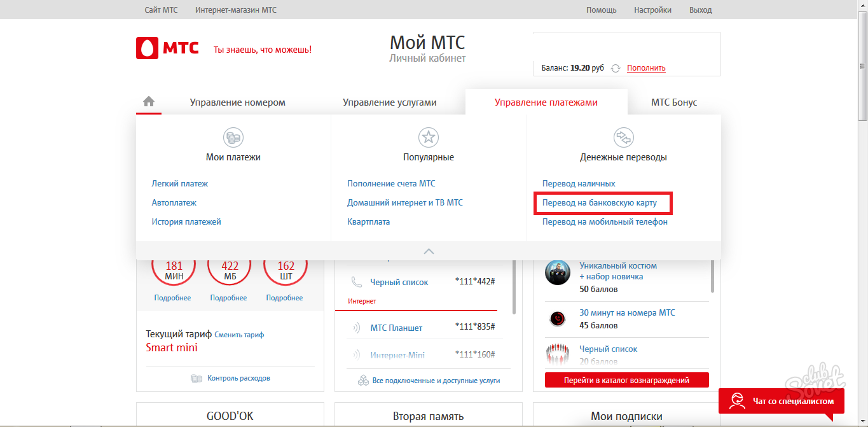Open 30 минут на номера МТС thumbnail
Screen dimensions: 868x427
(558, 318)
